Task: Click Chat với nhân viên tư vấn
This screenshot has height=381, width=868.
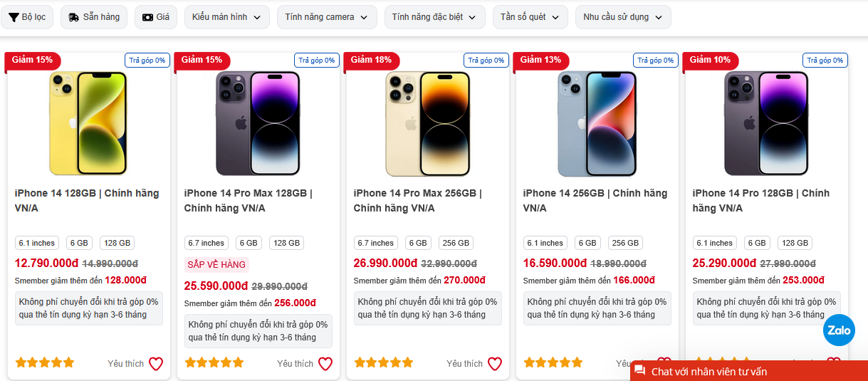Action: (748, 371)
